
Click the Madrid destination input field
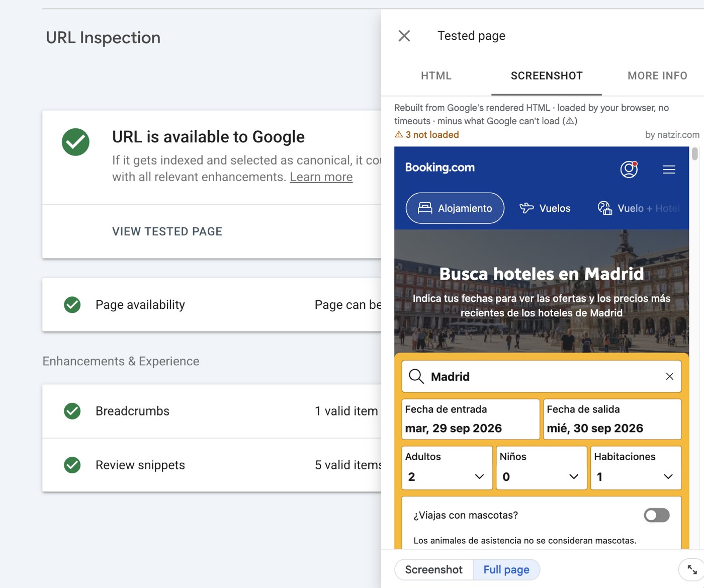coord(542,376)
